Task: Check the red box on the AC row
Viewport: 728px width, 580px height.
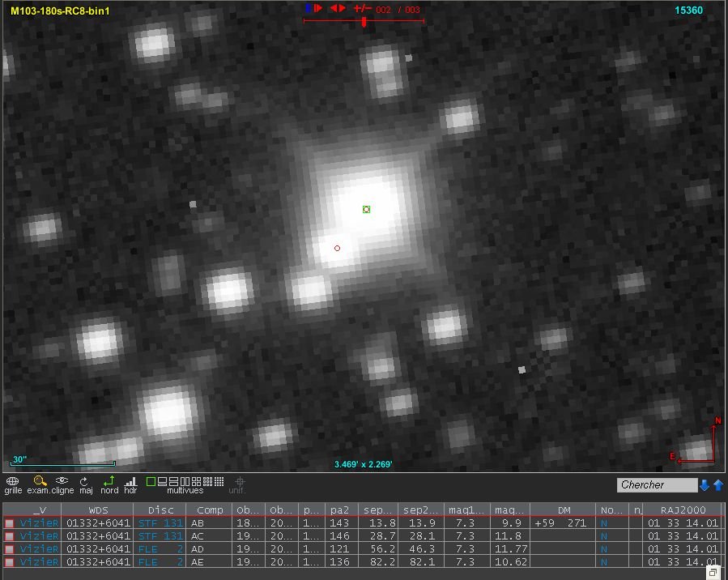Action: pyautogui.click(x=11, y=536)
